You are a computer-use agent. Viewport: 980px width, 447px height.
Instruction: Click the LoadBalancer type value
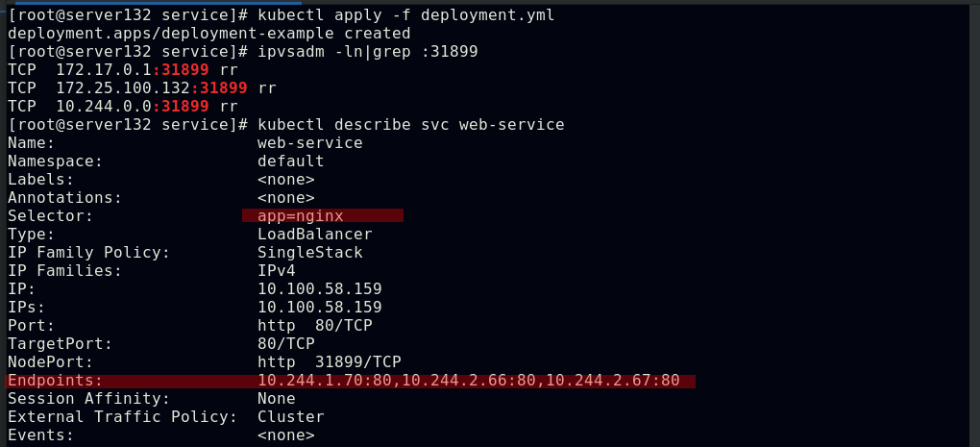(314, 235)
